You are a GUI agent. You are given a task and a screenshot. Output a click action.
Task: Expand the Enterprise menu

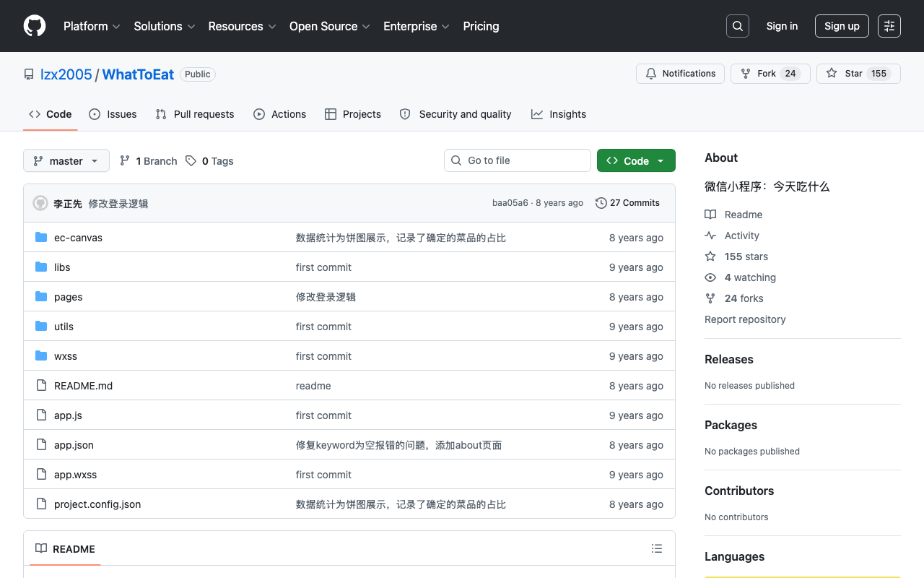pyautogui.click(x=417, y=26)
